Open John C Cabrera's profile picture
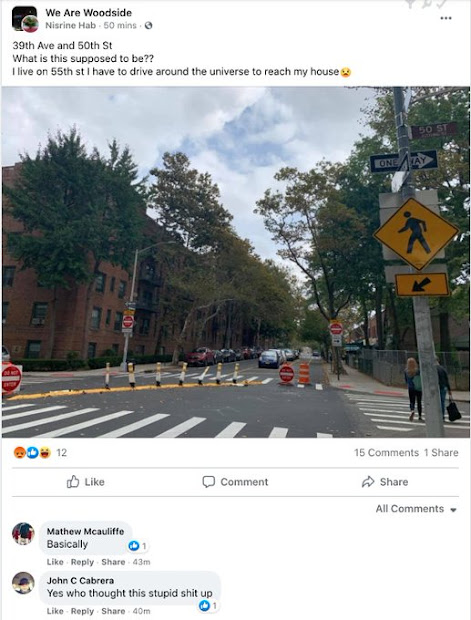This screenshot has height=620, width=471. pos(23,583)
